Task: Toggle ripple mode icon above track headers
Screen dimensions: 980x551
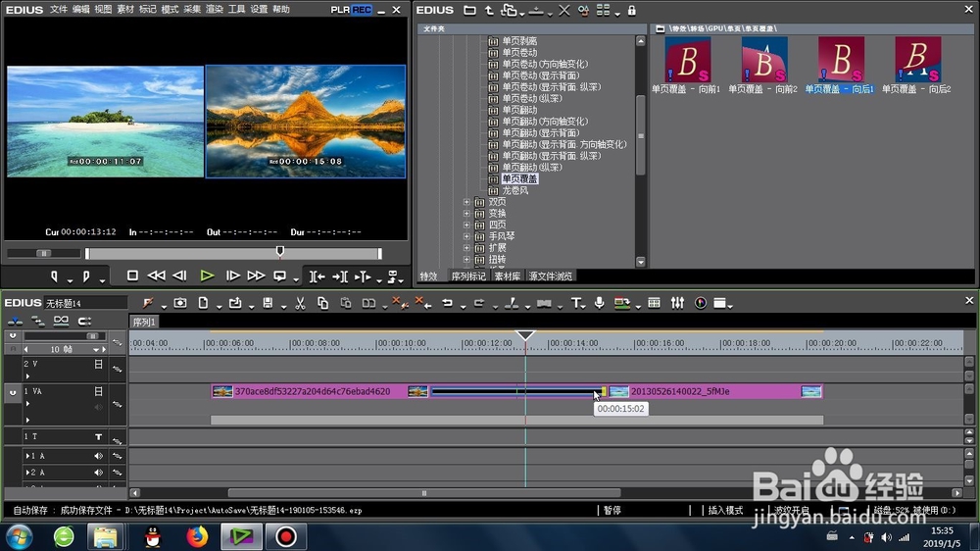Action: click(37, 321)
